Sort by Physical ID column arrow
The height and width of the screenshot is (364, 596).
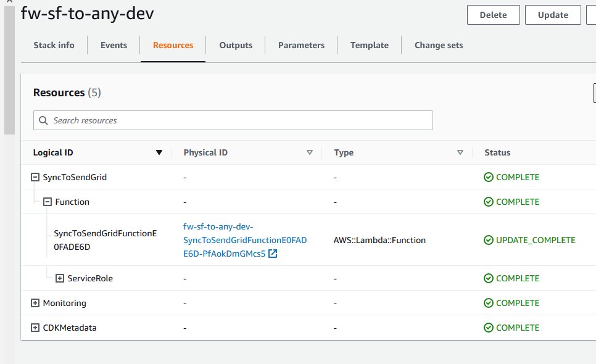tap(309, 152)
